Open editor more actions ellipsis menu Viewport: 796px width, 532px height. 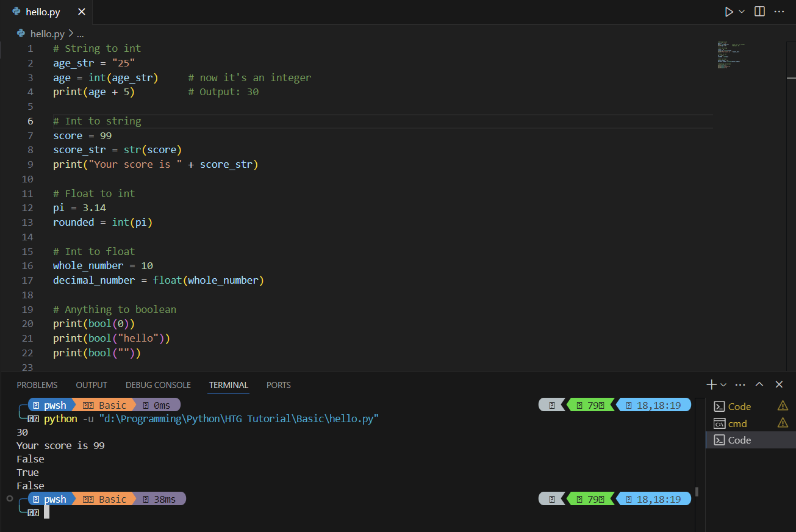pyautogui.click(x=779, y=12)
